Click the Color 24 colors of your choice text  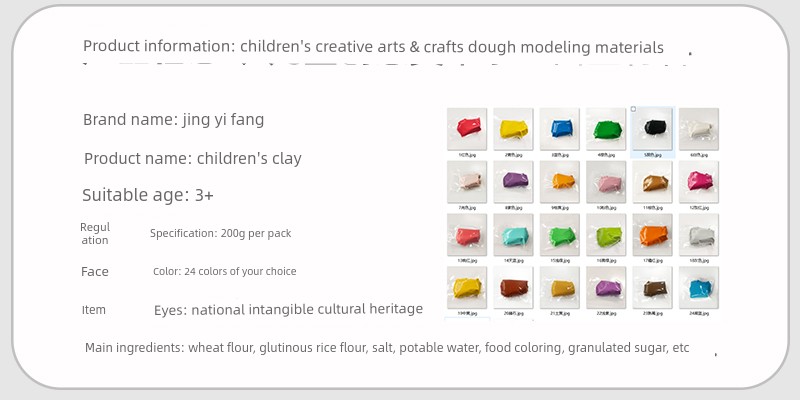click(224, 271)
